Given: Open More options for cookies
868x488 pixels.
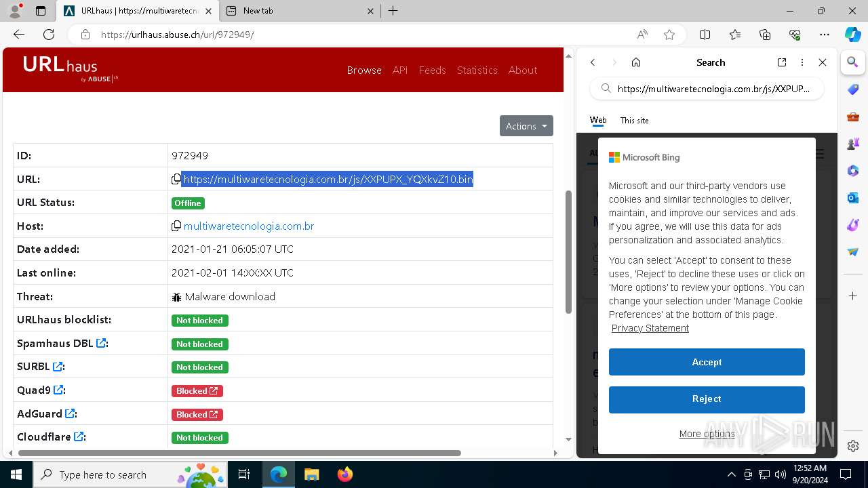Looking at the screenshot, I should [x=707, y=434].
